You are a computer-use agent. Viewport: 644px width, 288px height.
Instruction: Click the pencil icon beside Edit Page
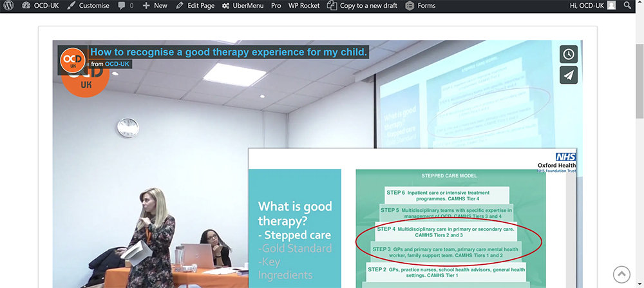[180, 6]
